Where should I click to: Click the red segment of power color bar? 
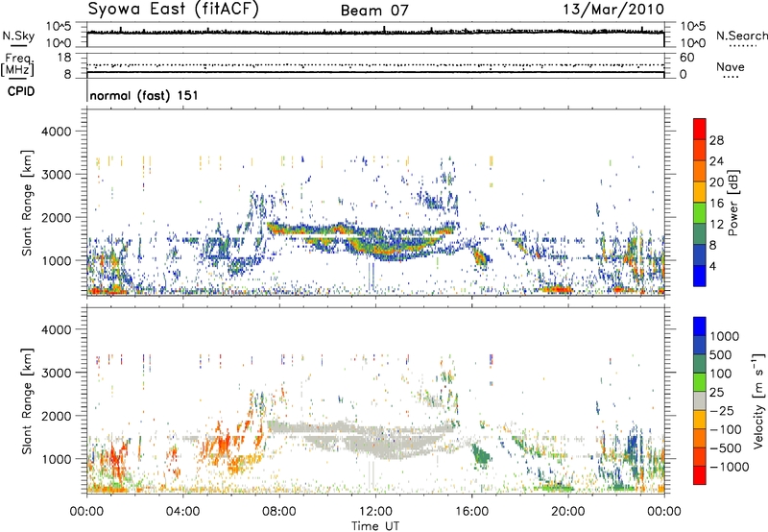pyautogui.click(x=700, y=129)
